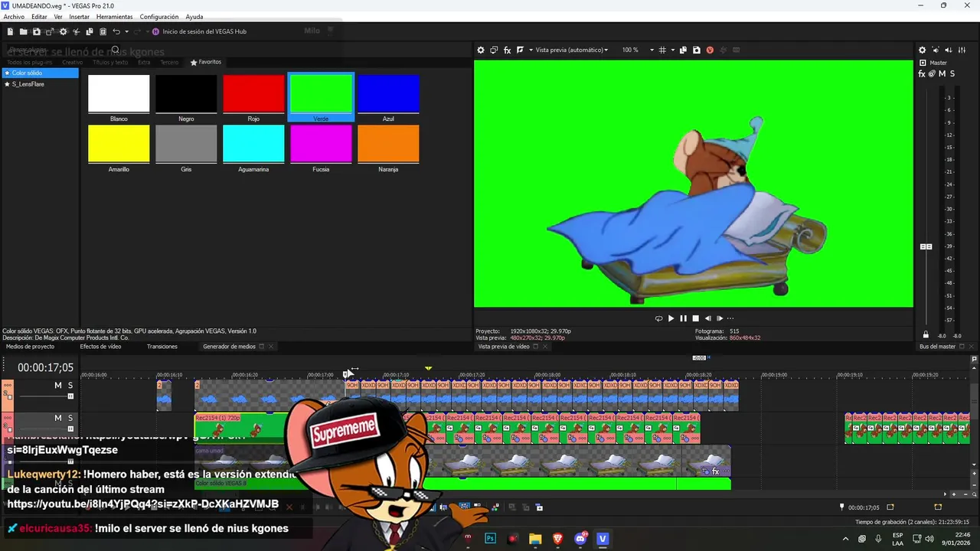Open video preview properties gear
Image resolution: width=980 pixels, height=551 pixels.
point(481,50)
